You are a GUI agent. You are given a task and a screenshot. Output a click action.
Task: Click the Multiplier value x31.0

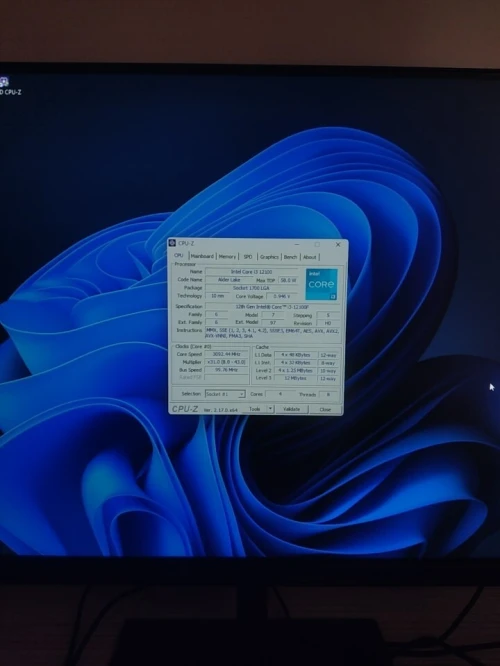[x=226, y=362]
